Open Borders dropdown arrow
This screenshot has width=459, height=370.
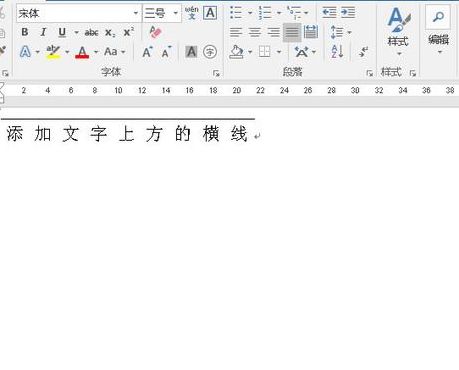point(279,52)
